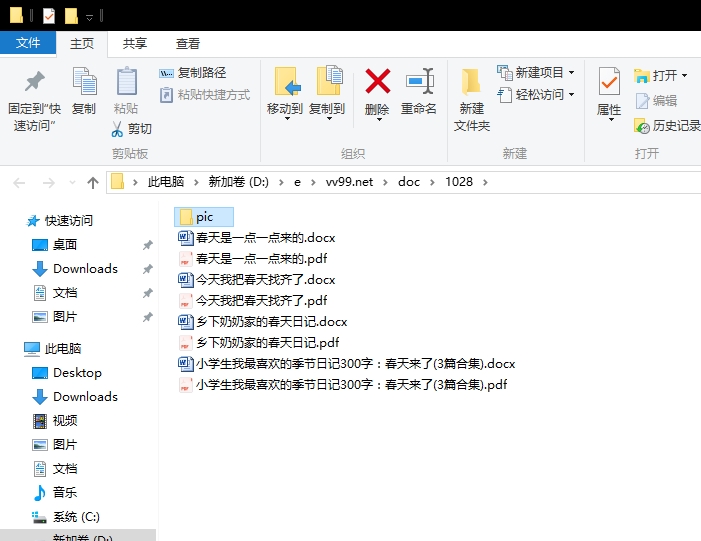Image resolution: width=701 pixels, height=541 pixels.
Task: Click the New folder (新建文件夹) icon
Action: click(x=471, y=82)
